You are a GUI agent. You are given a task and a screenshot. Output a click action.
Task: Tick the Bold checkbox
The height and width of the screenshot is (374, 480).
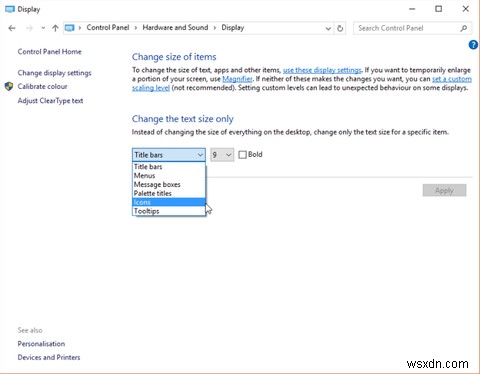click(x=243, y=155)
